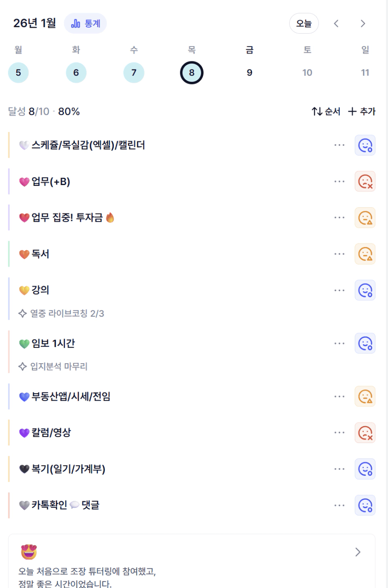Select Monday the 5th in week strip
388x588 pixels.
pos(18,73)
